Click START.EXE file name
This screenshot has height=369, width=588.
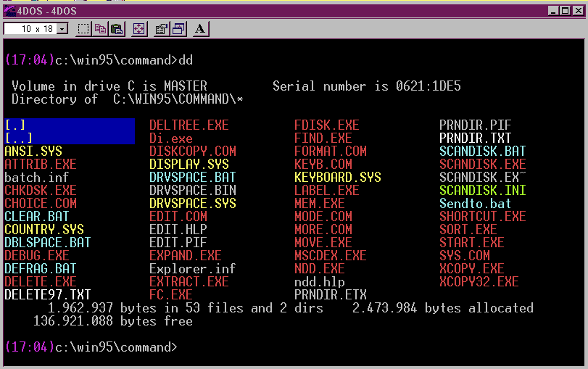(472, 242)
